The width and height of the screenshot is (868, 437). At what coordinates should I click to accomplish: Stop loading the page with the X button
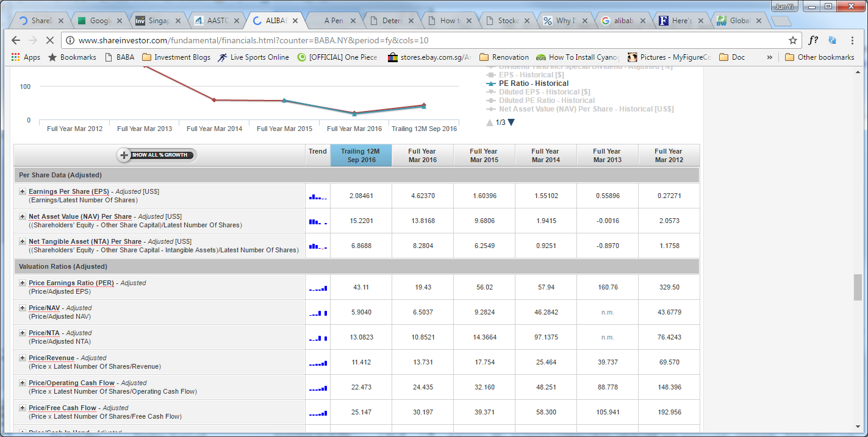click(50, 40)
